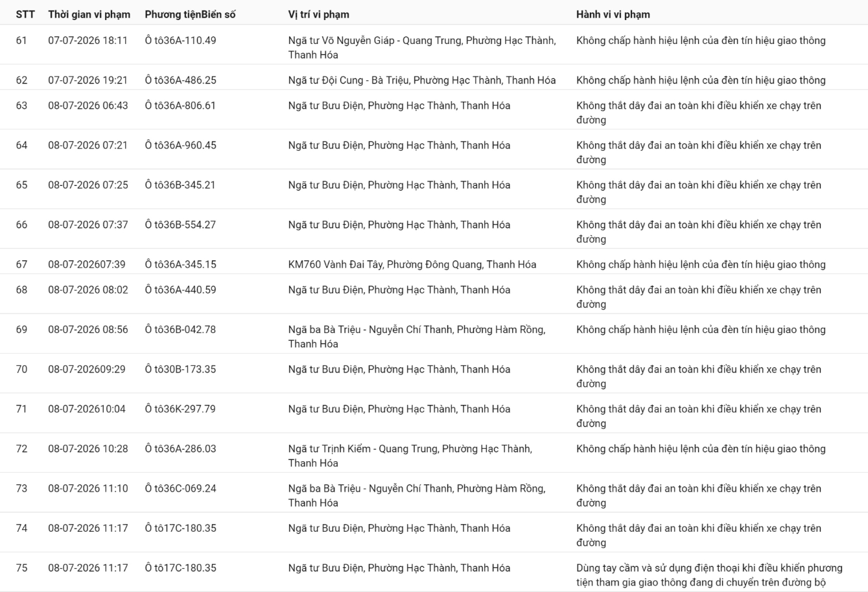Select license plate 36A-440.59
868x592 pixels.
tap(181, 290)
